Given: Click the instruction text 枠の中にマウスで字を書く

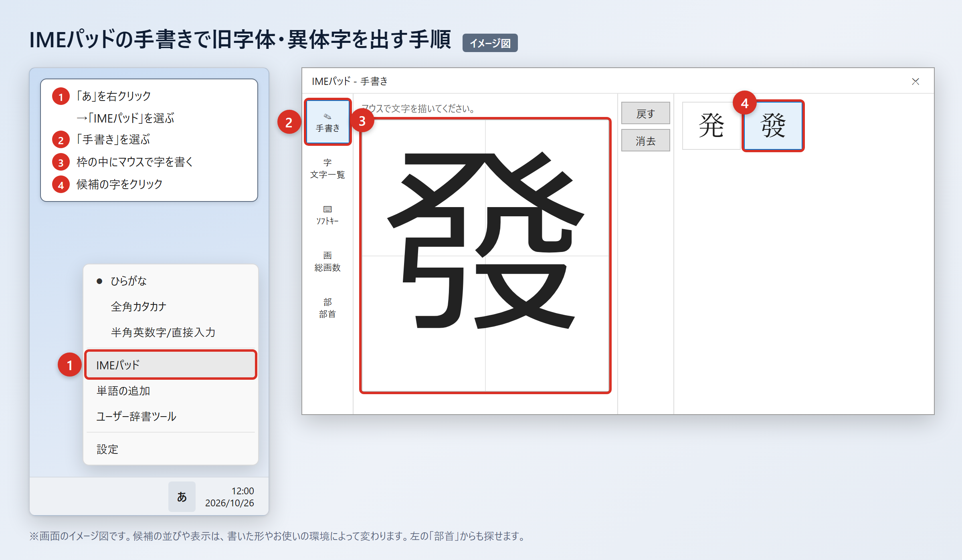Looking at the screenshot, I should 135,162.
